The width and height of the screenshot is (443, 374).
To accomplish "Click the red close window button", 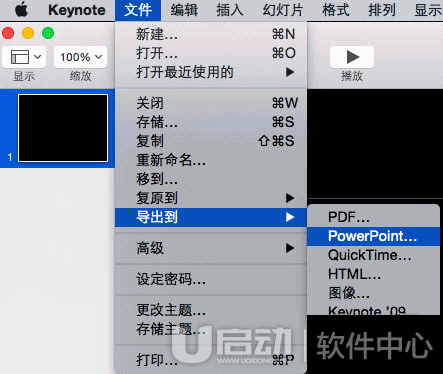I will tap(8, 33).
